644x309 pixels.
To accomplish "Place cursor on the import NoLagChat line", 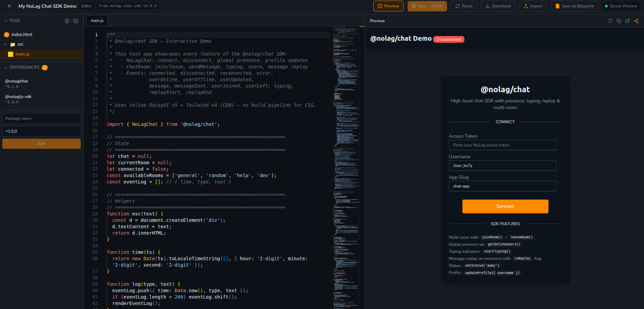I will coord(163,124).
